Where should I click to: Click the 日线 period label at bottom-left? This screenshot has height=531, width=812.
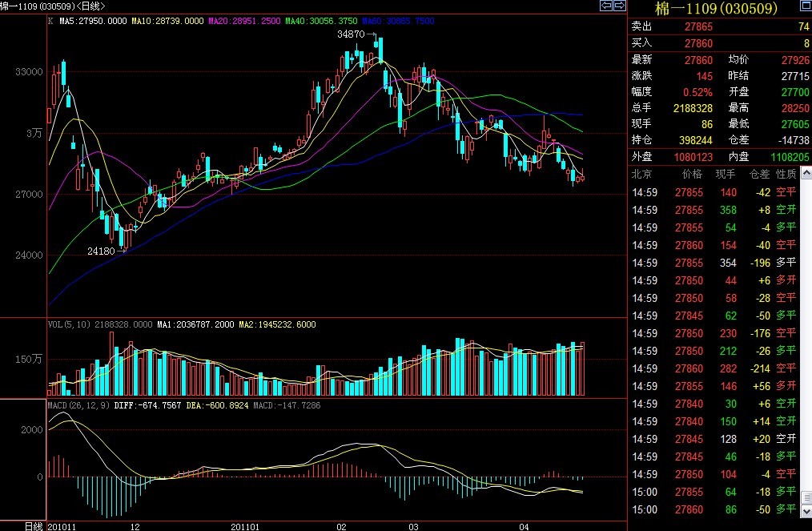(x=33, y=525)
